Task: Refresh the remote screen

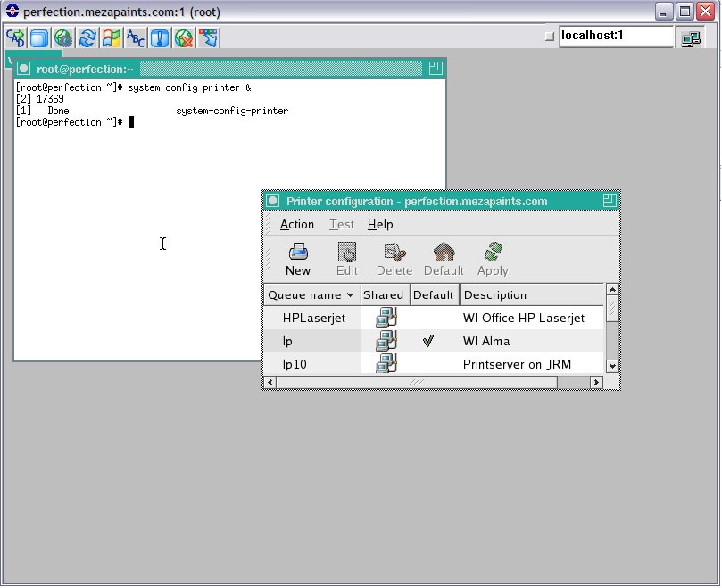Action: (87, 37)
